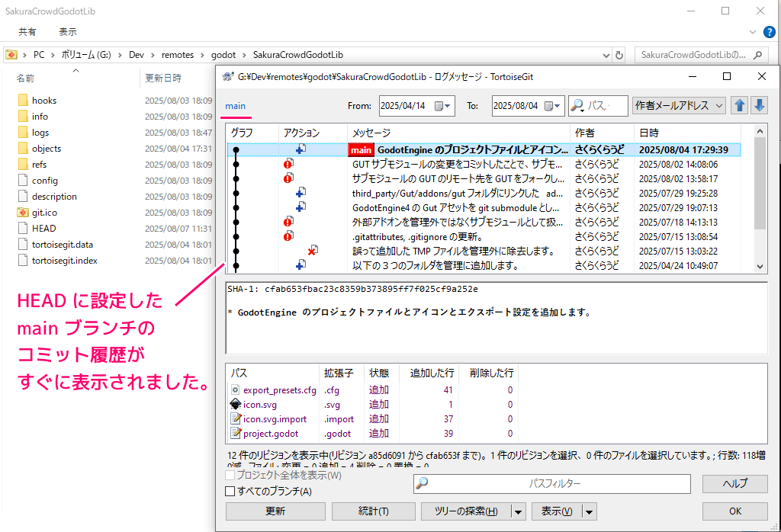Click the 更新 button

(x=275, y=511)
